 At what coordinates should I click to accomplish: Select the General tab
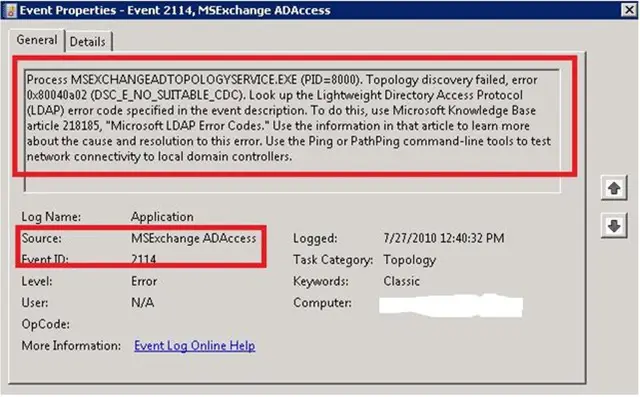[x=37, y=40]
